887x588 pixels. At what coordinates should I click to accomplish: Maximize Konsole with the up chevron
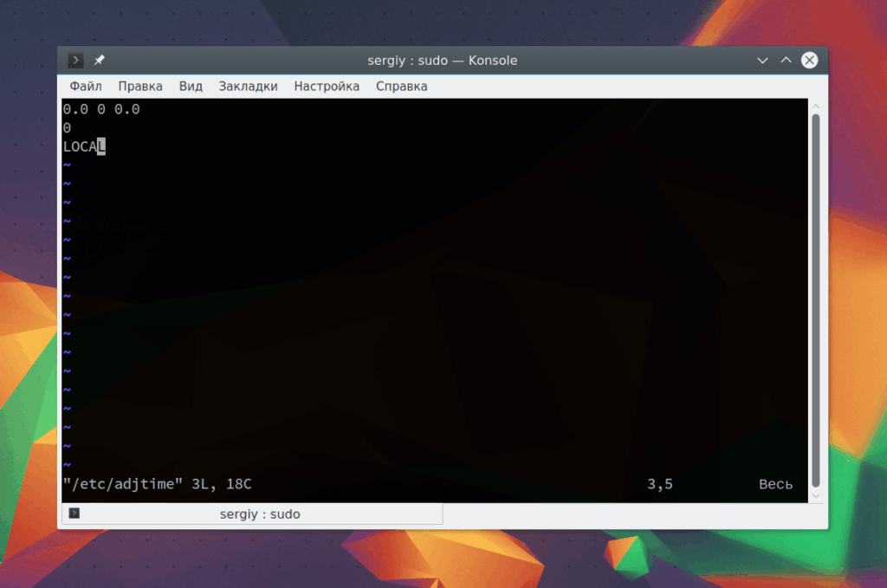[x=786, y=61]
